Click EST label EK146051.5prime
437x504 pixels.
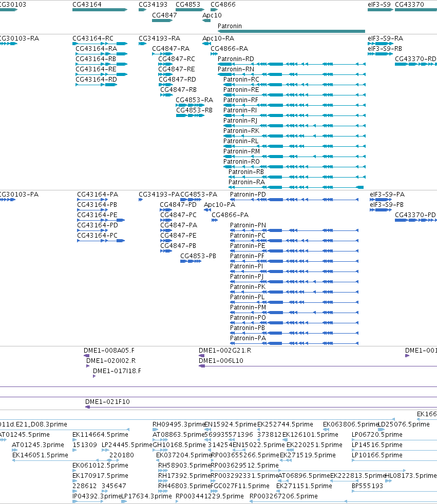point(40,455)
